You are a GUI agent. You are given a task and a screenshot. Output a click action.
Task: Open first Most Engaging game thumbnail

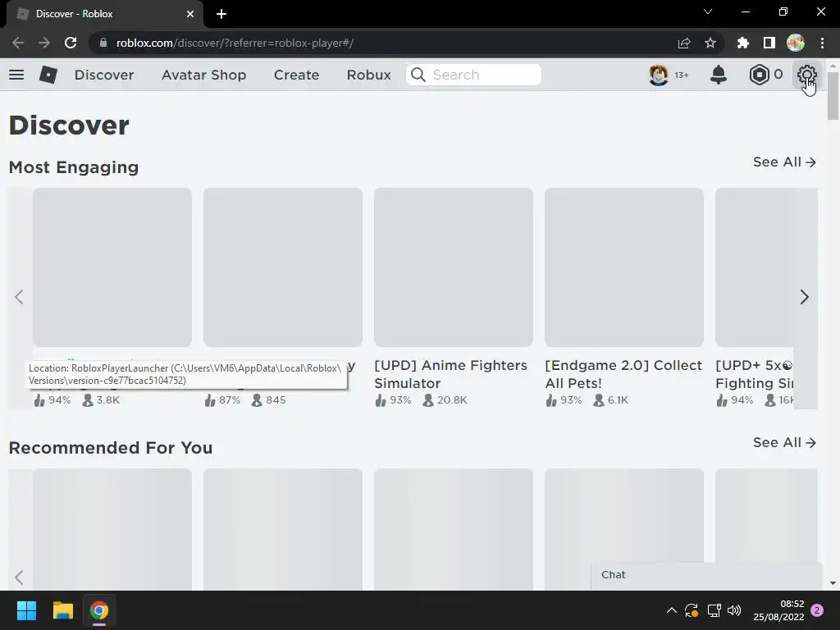pyautogui.click(x=112, y=267)
